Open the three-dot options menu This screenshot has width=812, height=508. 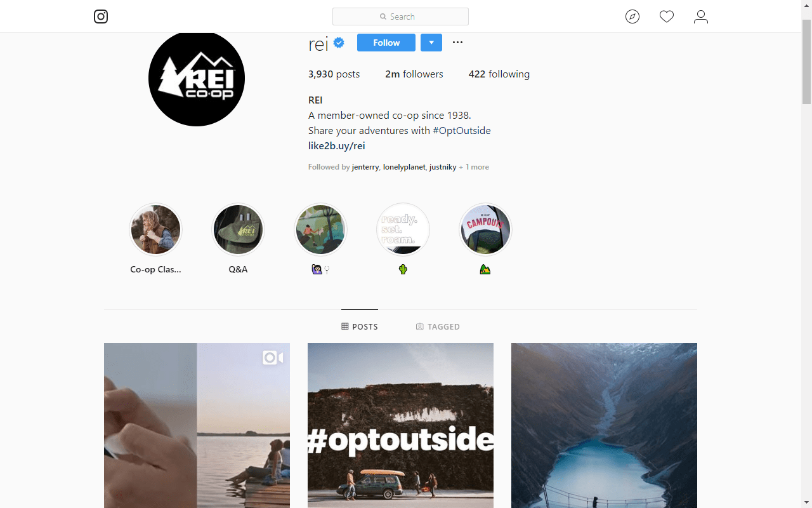click(x=457, y=43)
